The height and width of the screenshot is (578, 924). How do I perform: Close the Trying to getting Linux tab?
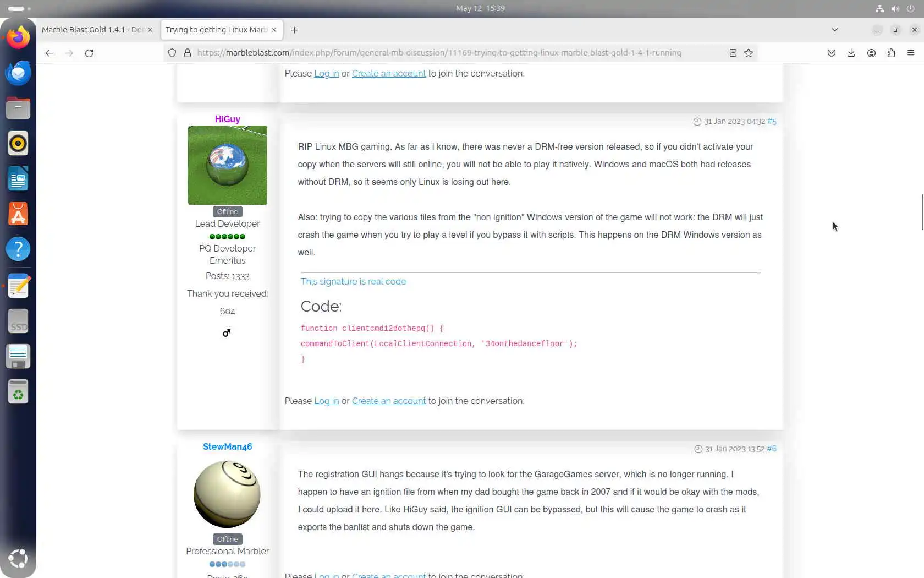(x=274, y=30)
